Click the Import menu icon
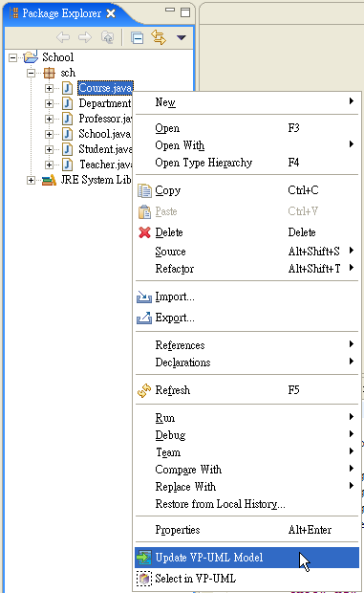The height and width of the screenshot is (593, 364). 144,296
